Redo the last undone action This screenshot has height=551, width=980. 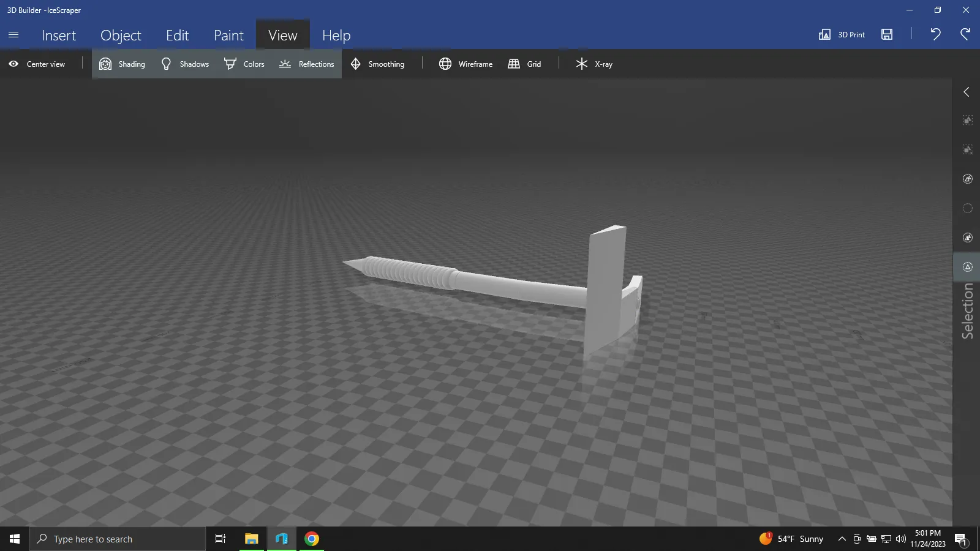(965, 34)
